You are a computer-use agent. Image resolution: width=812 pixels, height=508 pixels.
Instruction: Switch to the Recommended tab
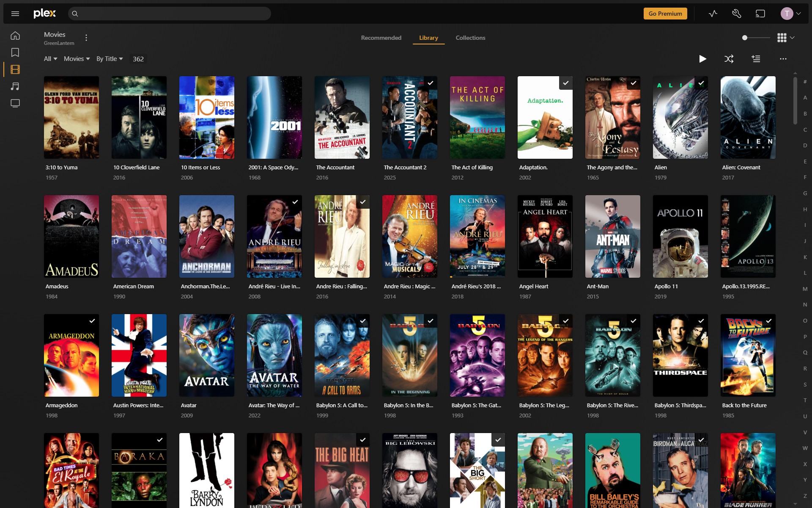(381, 38)
